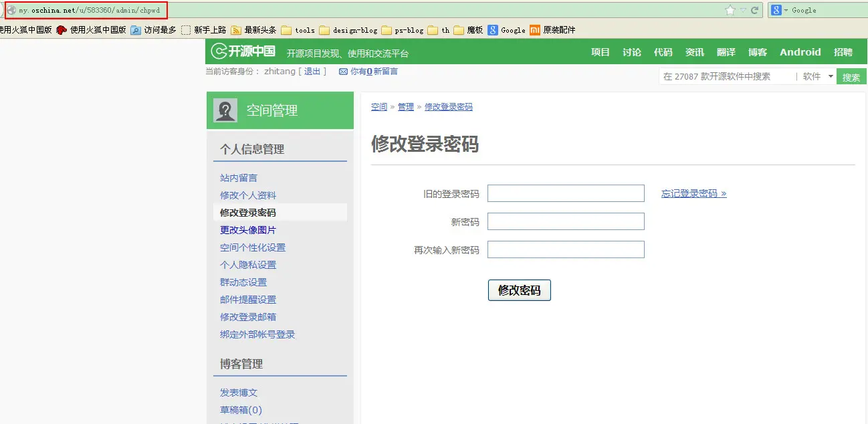Click the site identity globe icon
The height and width of the screenshot is (424, 868).
[11, 10]
